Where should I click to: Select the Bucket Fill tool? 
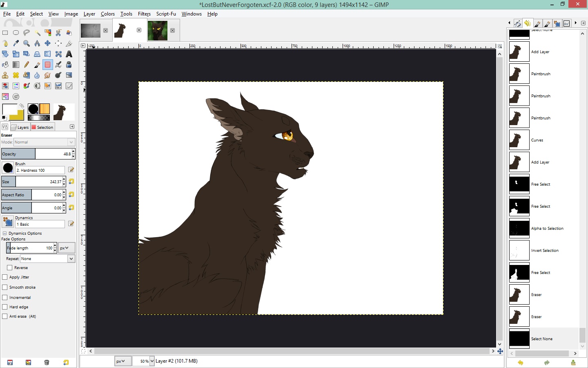pos(5,65)
